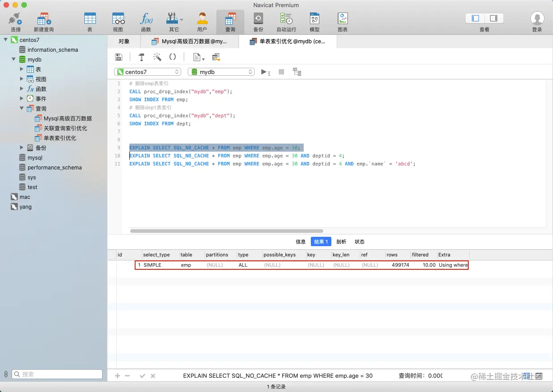Discard changes with X icon
Image resolution: width=553 pixels, height=392 pixels.
pyautogui.click(x=153, y=376)
